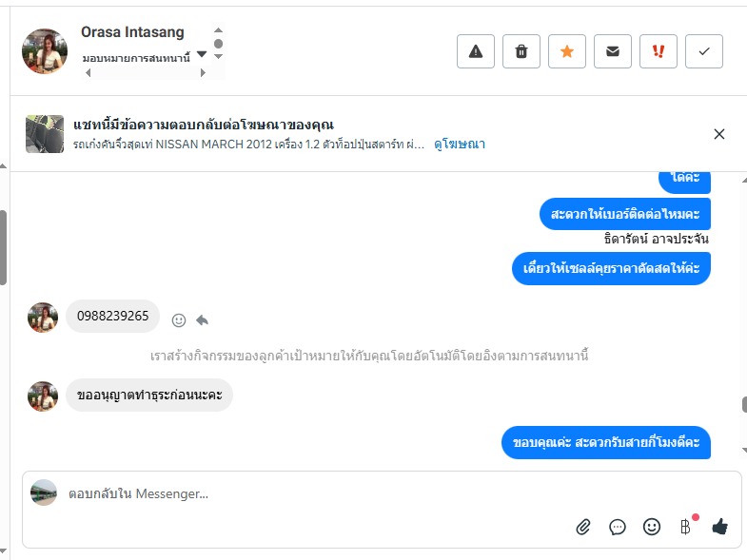Click the spam warning triangle icon
Image resolution: width=747 pixels, height=560 pixels.
tap(476, 51)
